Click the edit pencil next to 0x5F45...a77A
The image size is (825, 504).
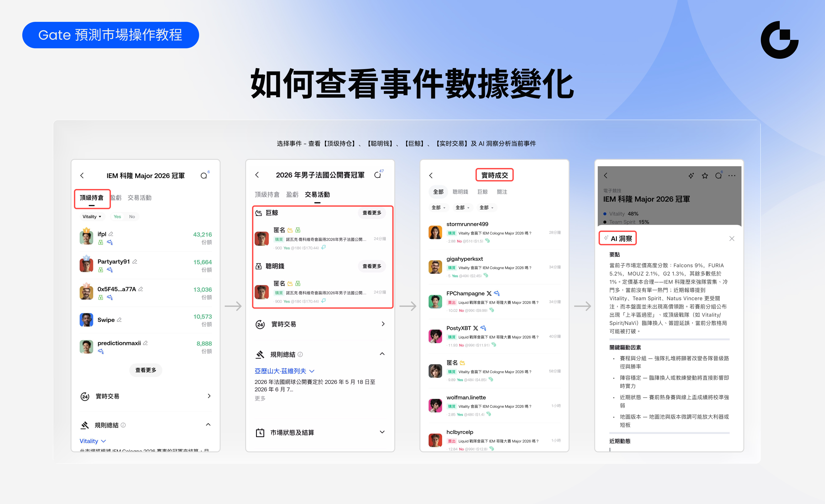[x=141, y=289]
